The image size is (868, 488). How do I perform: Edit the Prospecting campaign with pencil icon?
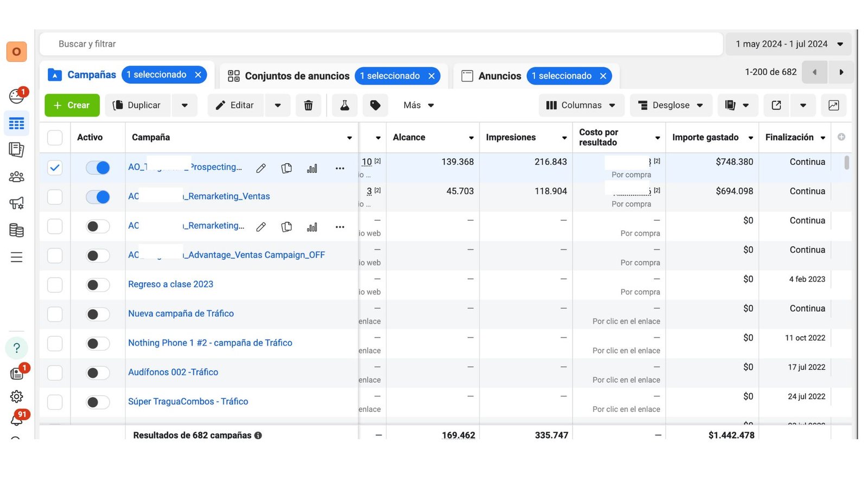point(261,168)
